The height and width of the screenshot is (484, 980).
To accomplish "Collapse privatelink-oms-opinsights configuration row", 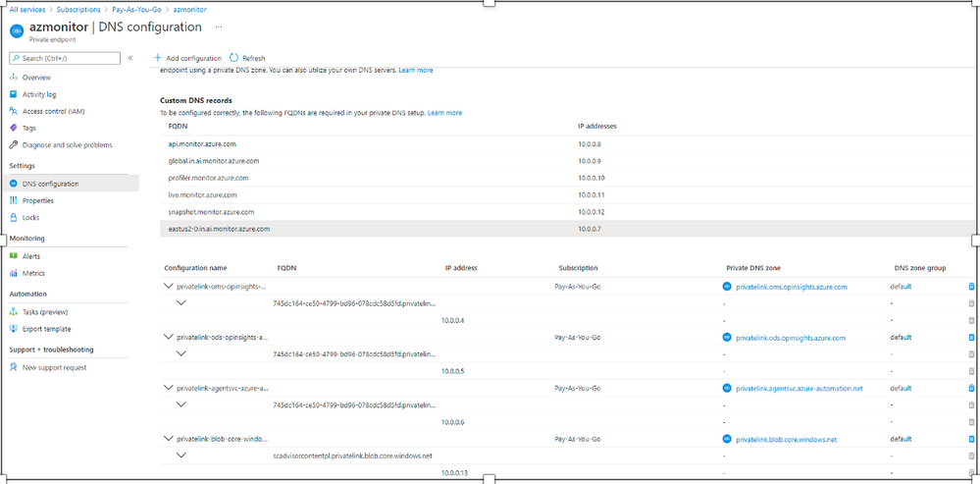I will pyautogui.click(x=168, y=287).
